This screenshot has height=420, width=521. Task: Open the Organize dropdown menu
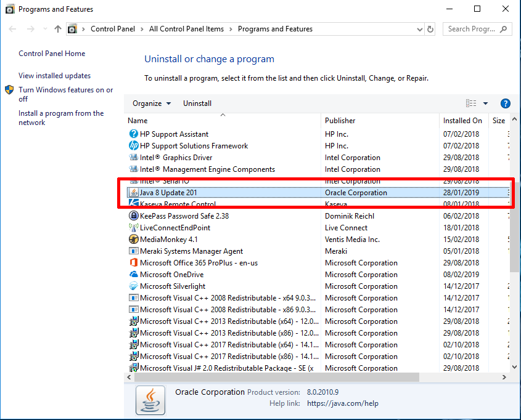tap(152, 103)
